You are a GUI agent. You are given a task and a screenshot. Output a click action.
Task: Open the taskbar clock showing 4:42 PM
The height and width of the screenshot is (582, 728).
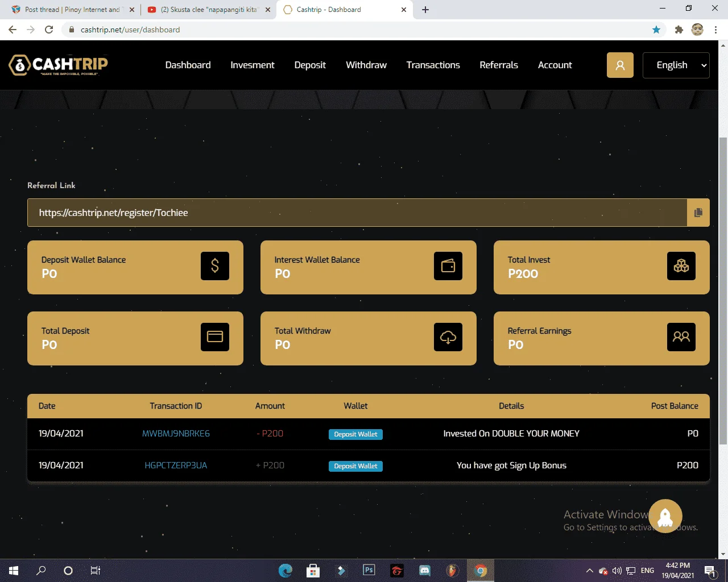tap(678, 571)
